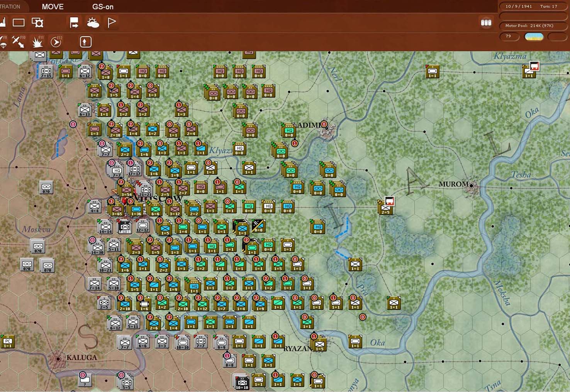The height and width of the screenshot is (392, 570).
Task: Select the 7=14 unit counter
Action: [95, 284]
